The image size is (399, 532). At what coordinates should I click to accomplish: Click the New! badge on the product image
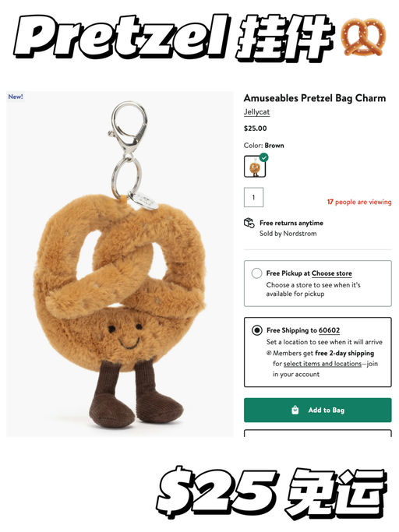(x=16, y=97)
